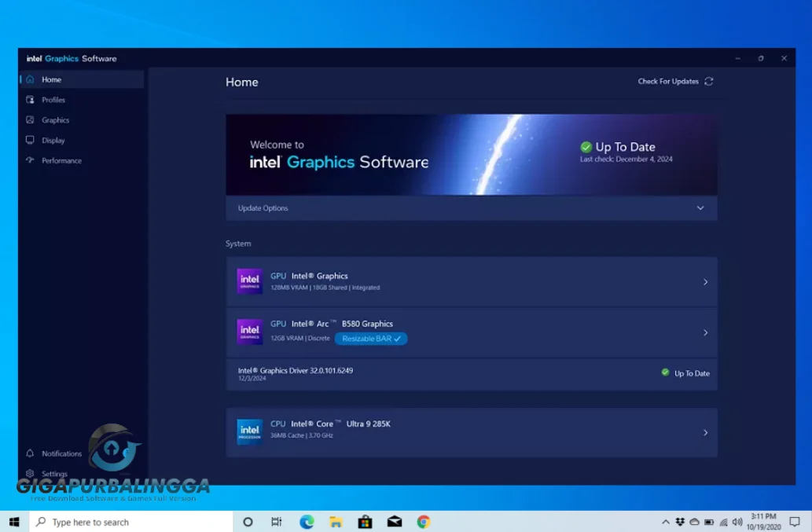This screenshot has width=812, height=532.
Task: Show hidden tray icons arrow
Action: tap(666, 522)
